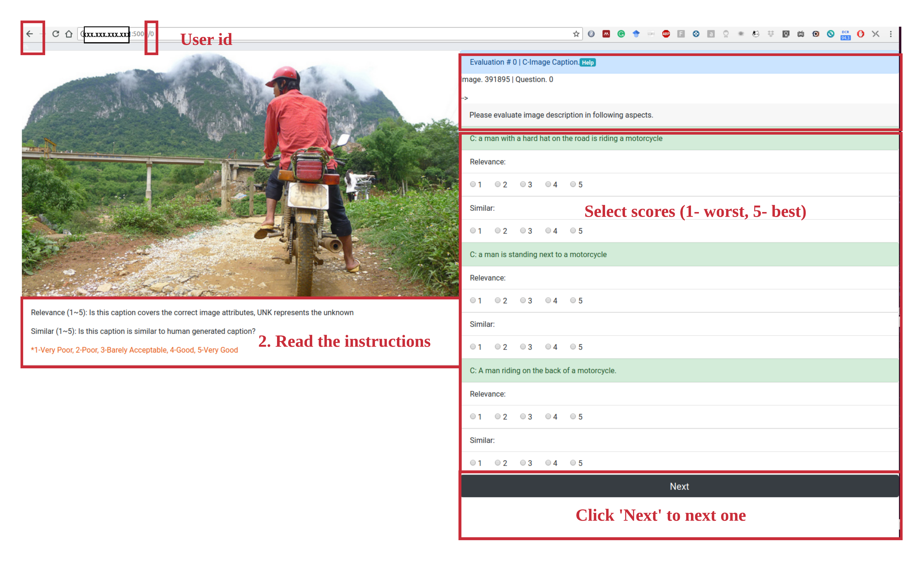Select Relevance score 2 for third caption
The width and height of the screenshot is (924, 561).
tap(498, 416)
